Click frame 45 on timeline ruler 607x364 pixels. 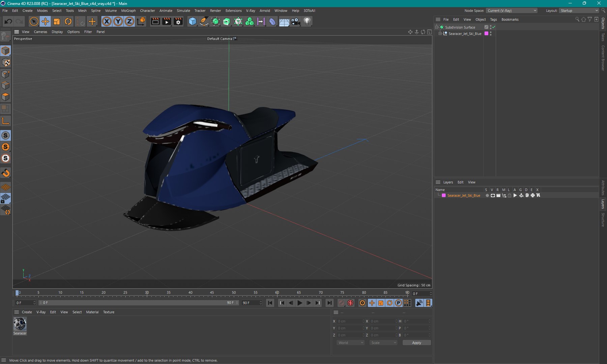point(212,293)
